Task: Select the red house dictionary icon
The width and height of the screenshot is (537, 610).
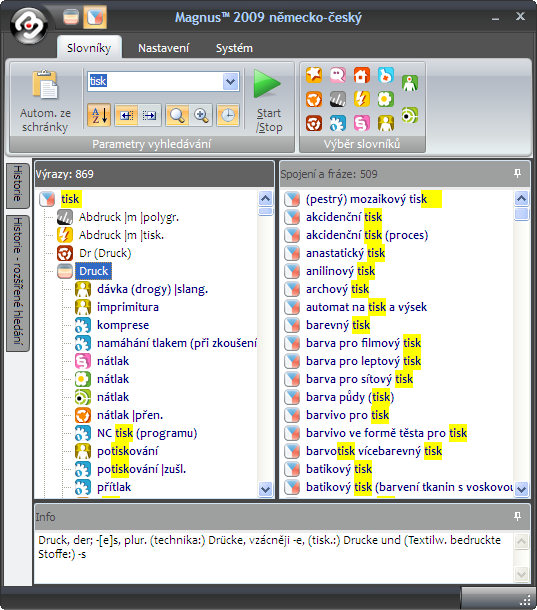Action: pyautogui.click(x=362, y=75)
